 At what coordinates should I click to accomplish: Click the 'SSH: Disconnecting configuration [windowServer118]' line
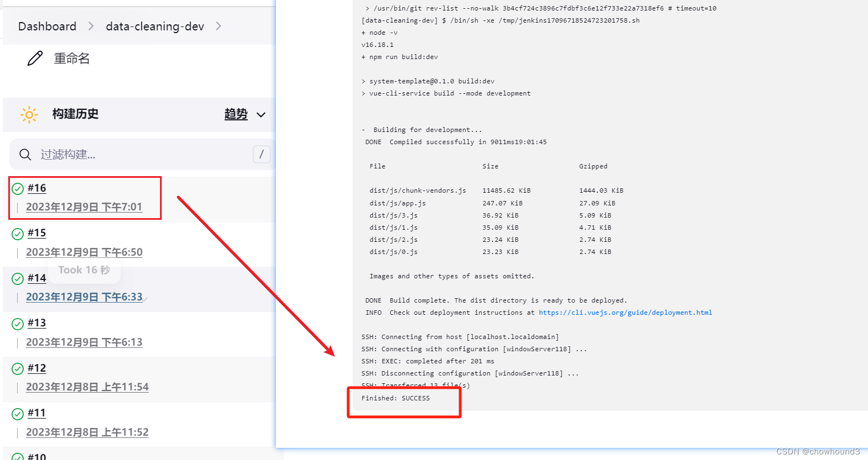tap(470, 373)
